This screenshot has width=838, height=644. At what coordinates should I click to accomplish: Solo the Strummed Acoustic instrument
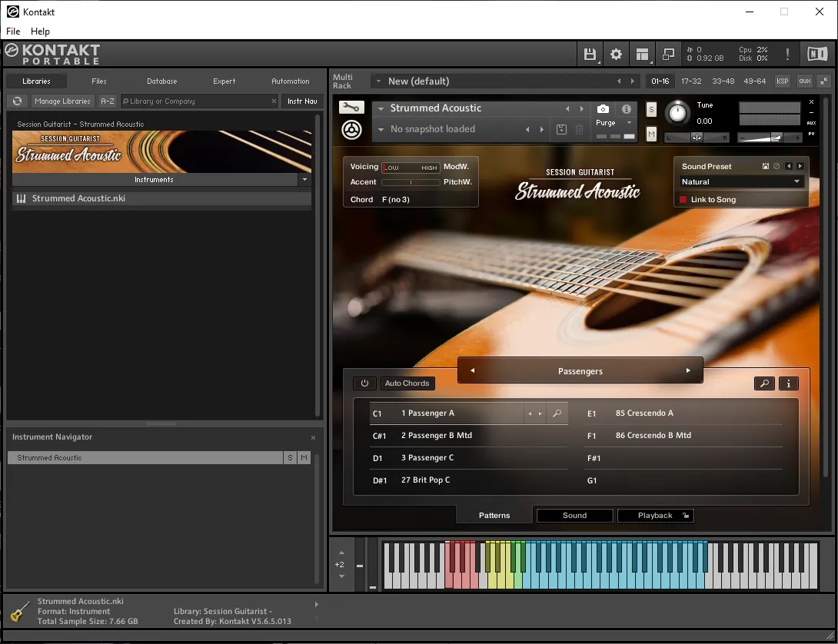click(650, 110)
